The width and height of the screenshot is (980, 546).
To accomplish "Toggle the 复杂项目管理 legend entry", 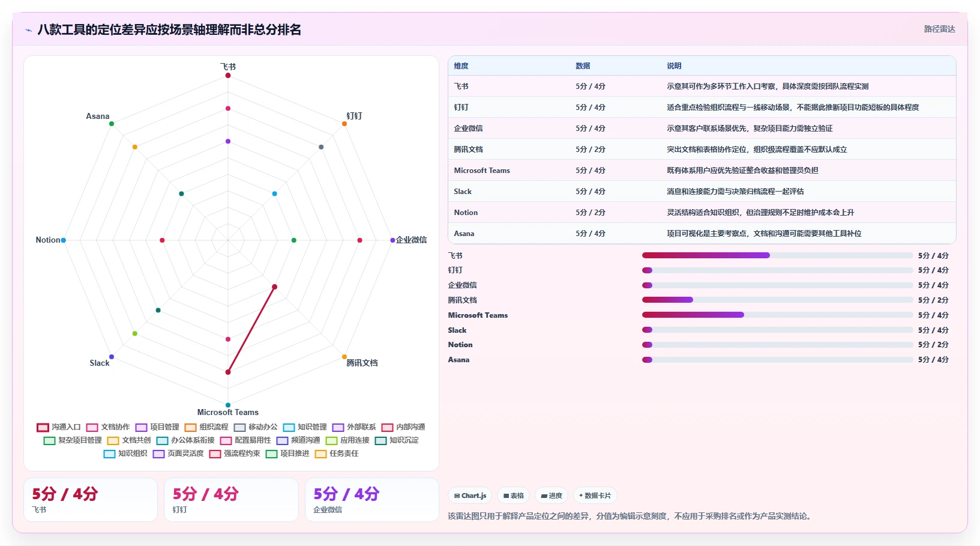I will [73, 440].
